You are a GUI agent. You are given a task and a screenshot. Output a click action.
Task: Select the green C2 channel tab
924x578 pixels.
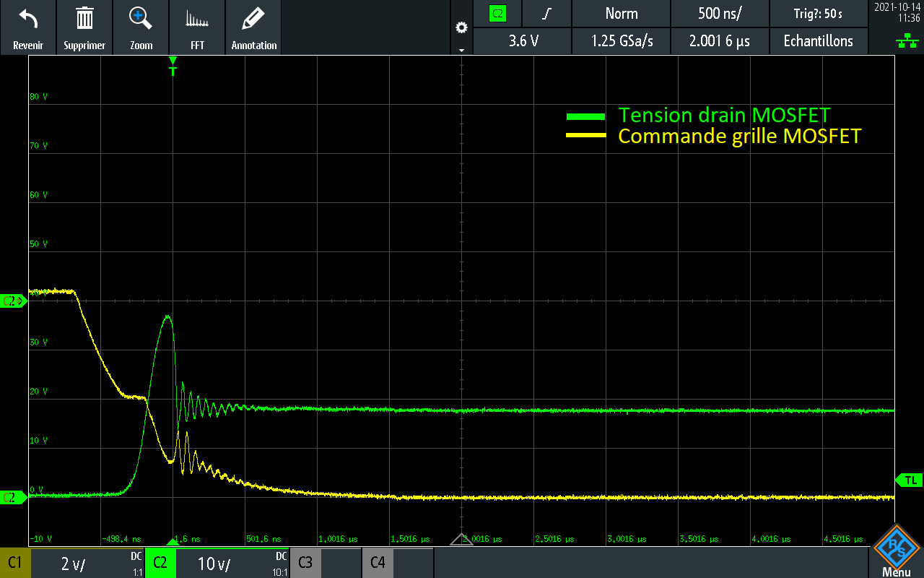tap(160, 563)
